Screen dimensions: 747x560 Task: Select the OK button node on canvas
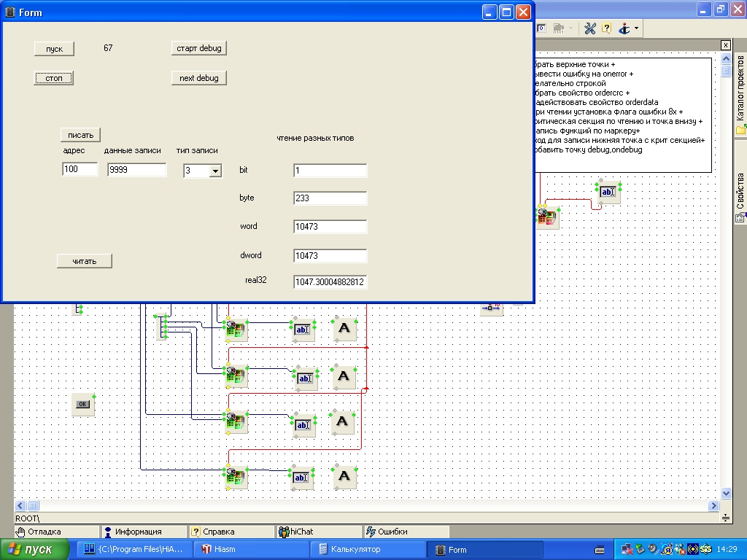[83, 404]
